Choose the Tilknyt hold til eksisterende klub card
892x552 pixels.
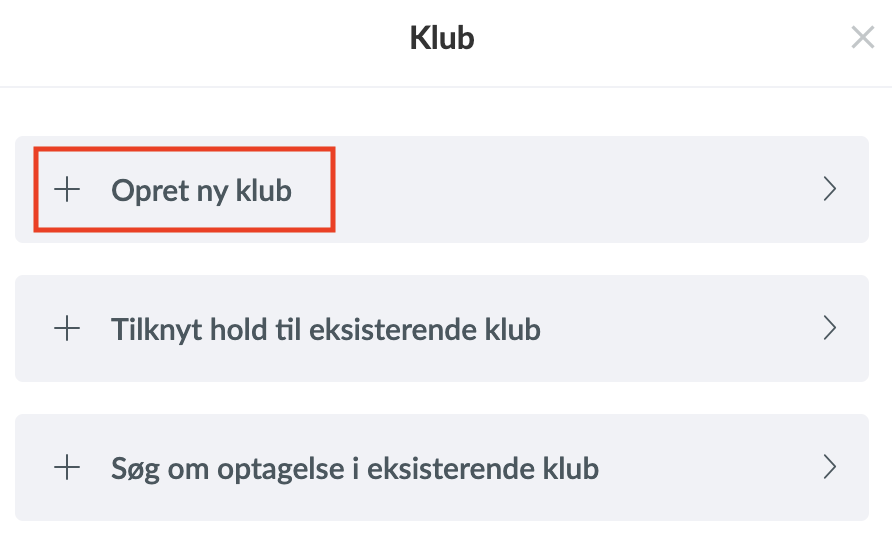point(441,328)
